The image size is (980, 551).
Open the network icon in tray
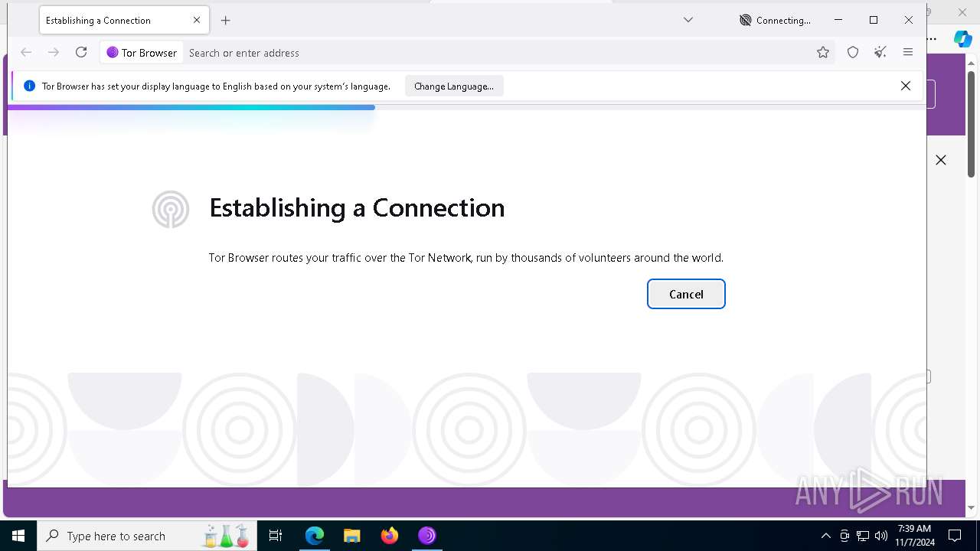863,536
